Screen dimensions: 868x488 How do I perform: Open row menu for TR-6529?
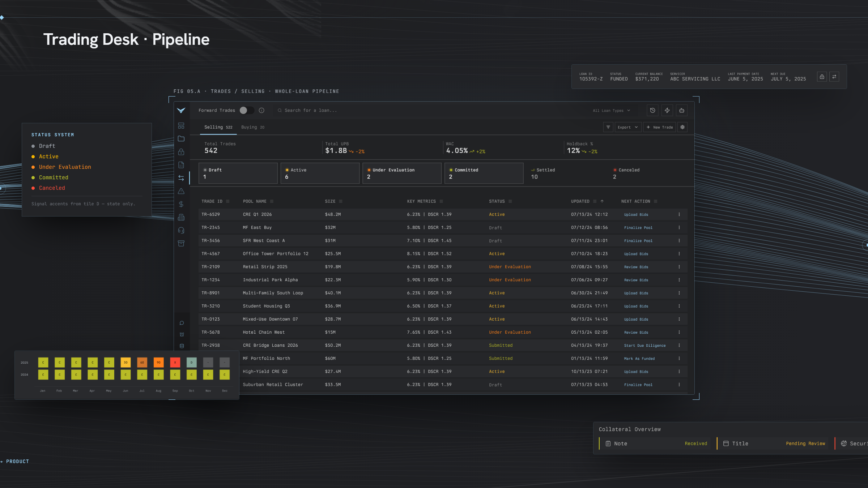pos(679,214)
